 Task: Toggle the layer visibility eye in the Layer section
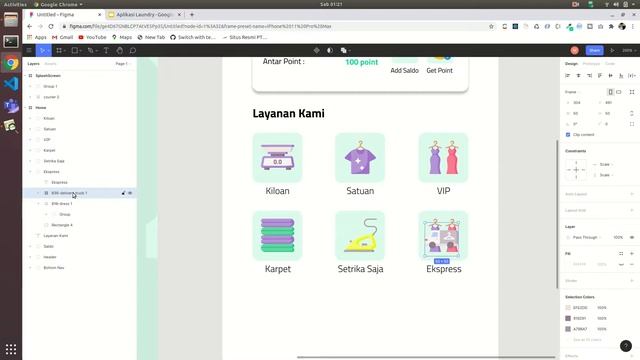tap(632, 238)
